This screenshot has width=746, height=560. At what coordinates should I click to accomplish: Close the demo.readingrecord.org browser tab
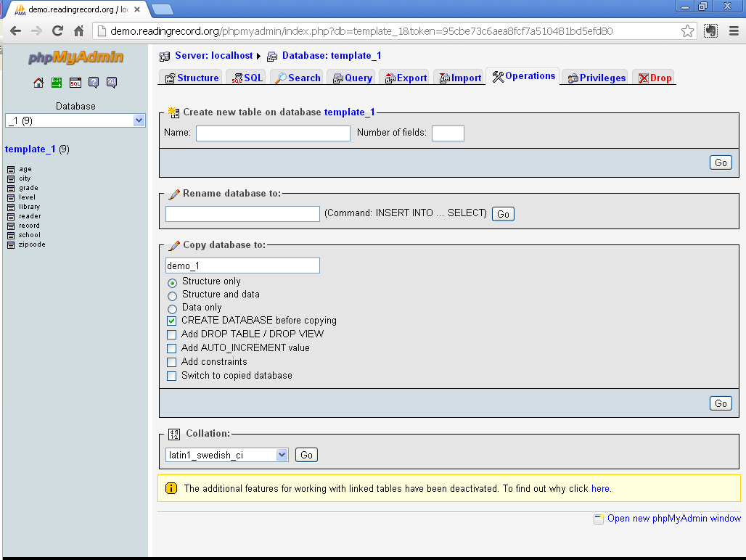tap(137, 9)
